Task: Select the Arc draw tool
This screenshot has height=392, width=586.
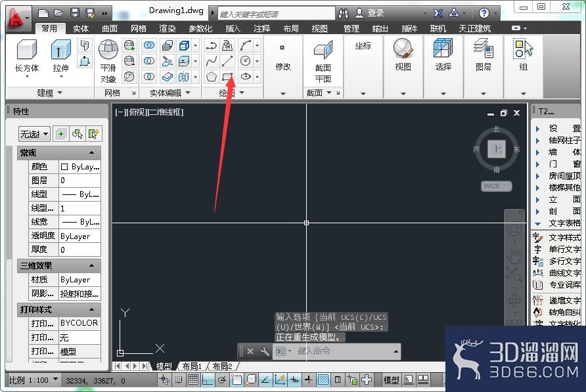Action: (246, 45)
